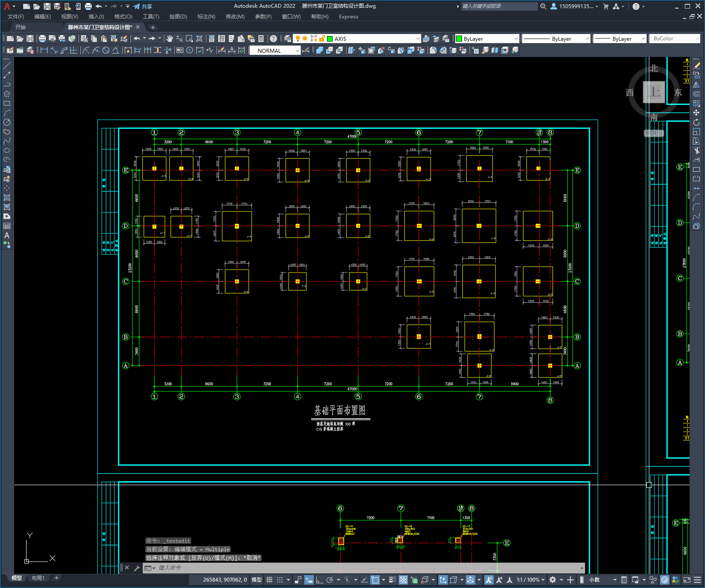Click the Save icon in the quick access toolbar
This screenshot has height=588, width=705.
[x=47, y=6]
